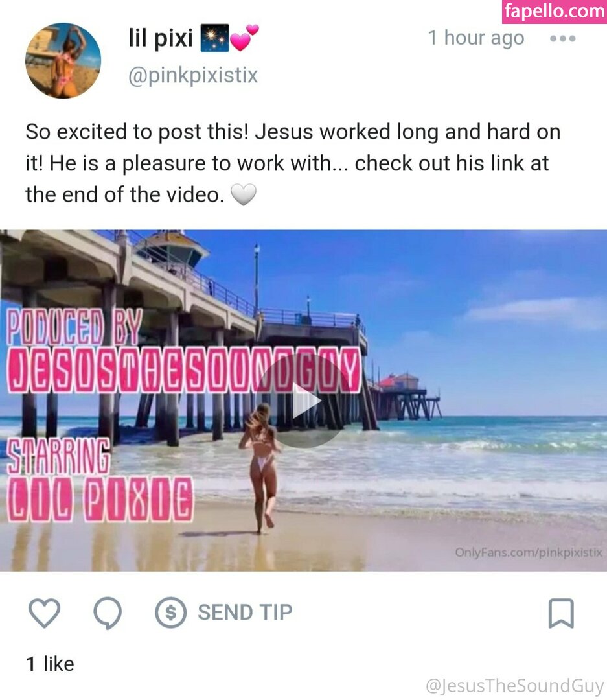The image size is (607, 700).
Task: Save the post with the bookmark icon
Action: 561,613
